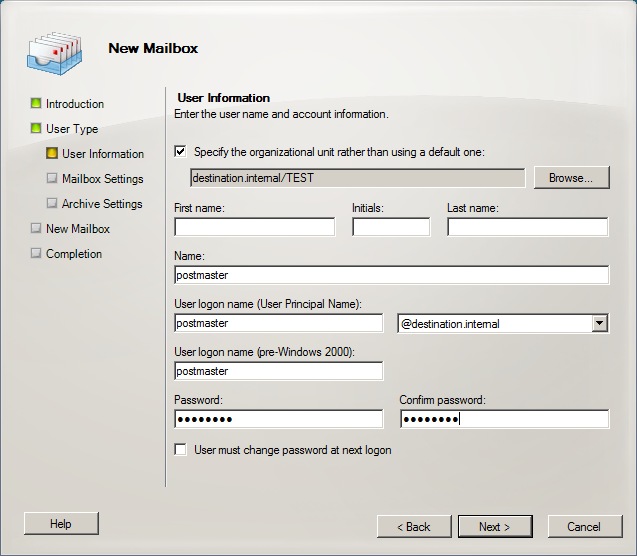The height and width of the screenshot is (556, 637).
Task: Click the User Information section heading
Action: [223, 98]
